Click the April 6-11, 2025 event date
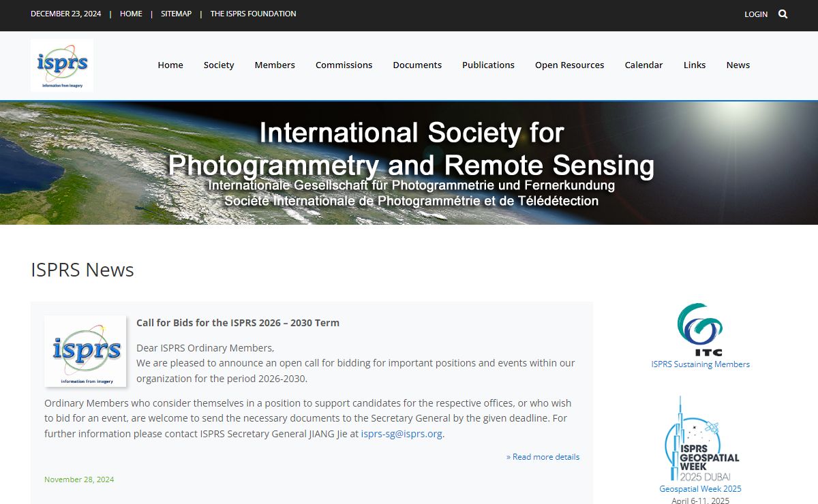The height and width of the screenshot is (504, 818). 700,501
